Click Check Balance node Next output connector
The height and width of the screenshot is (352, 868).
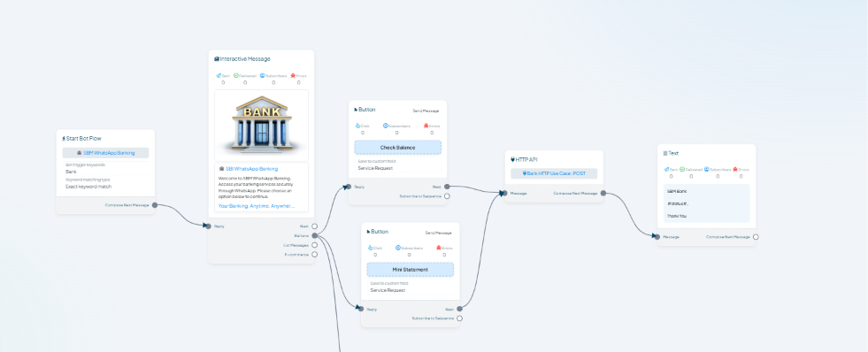[447, 187]
